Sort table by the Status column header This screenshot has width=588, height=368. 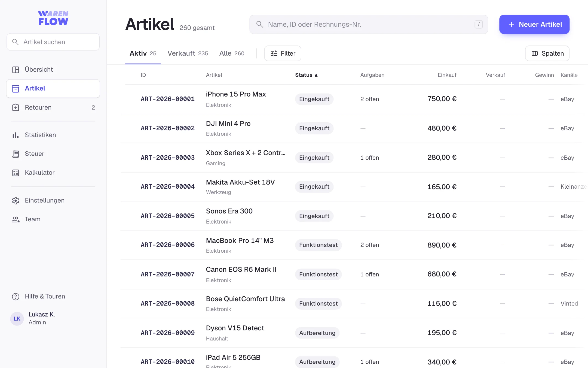click(x=306, y=75)
